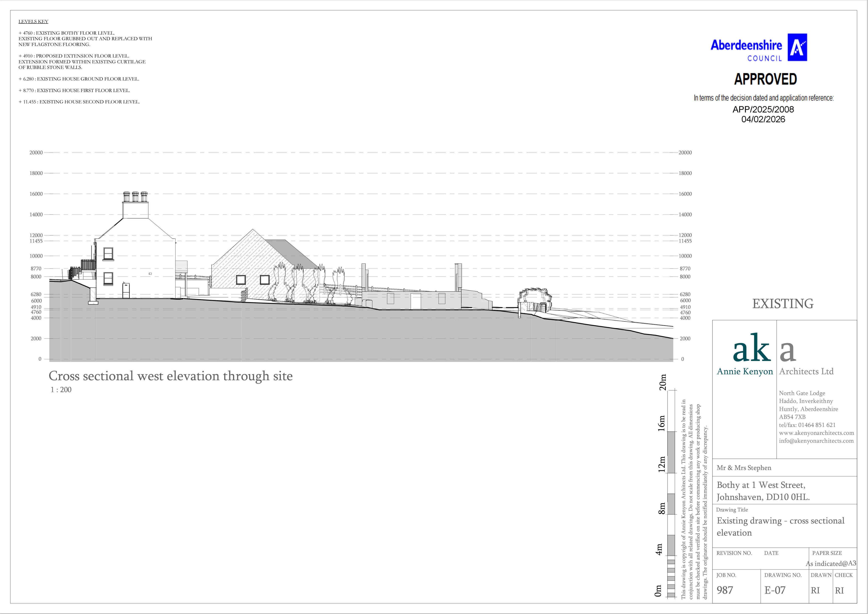Click the copyright notice rotated text block
This screenshot has width=868, height=614.
(x=694, y=499)
